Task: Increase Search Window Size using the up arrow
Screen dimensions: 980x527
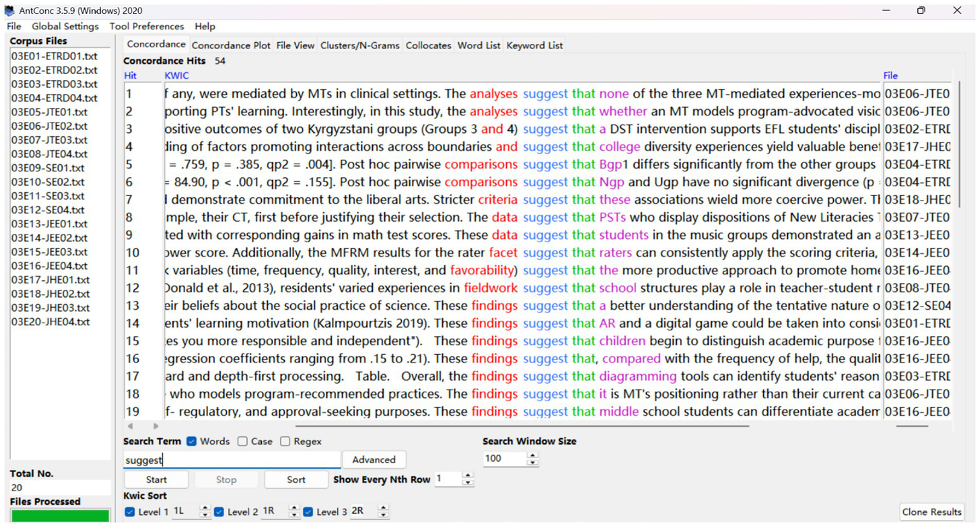Action: point(532,455)
